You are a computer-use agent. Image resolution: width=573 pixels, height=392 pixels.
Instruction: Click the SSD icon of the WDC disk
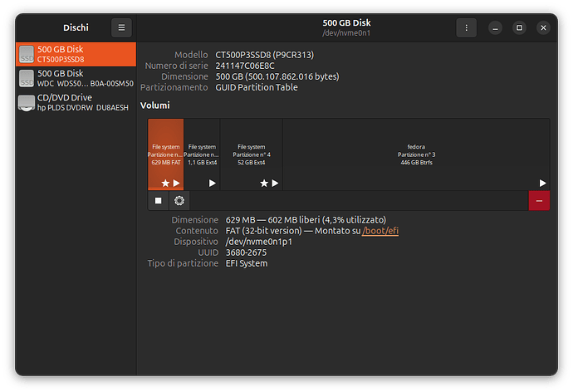[x=27, y=78]
